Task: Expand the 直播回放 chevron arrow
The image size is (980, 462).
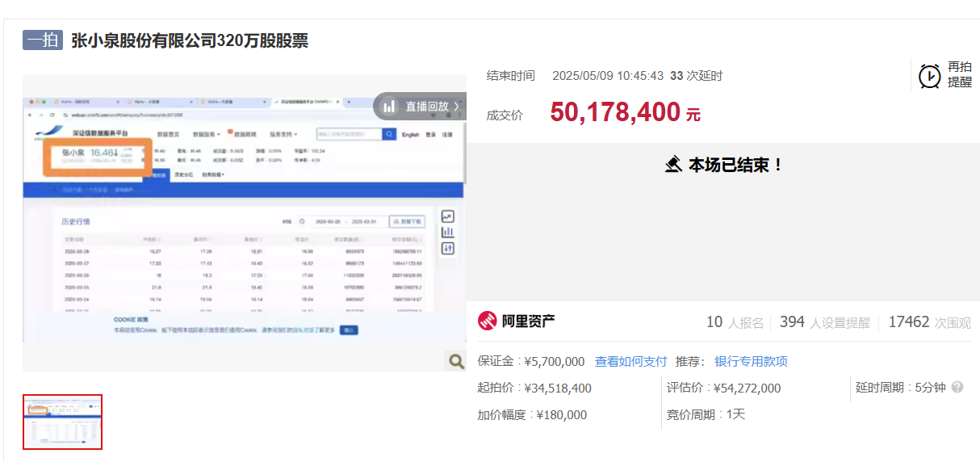Action: point(456,107)
